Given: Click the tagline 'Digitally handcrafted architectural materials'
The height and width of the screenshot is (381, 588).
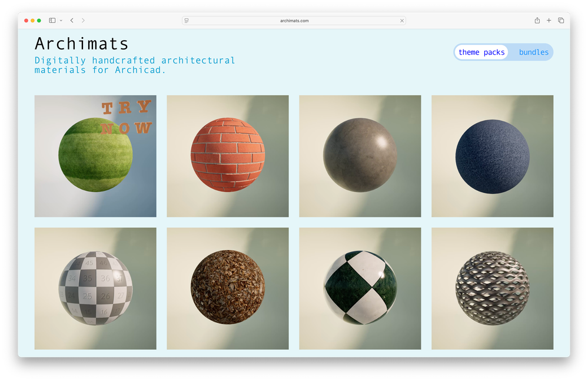Looking at the screenshot, I should click(135, 65).
